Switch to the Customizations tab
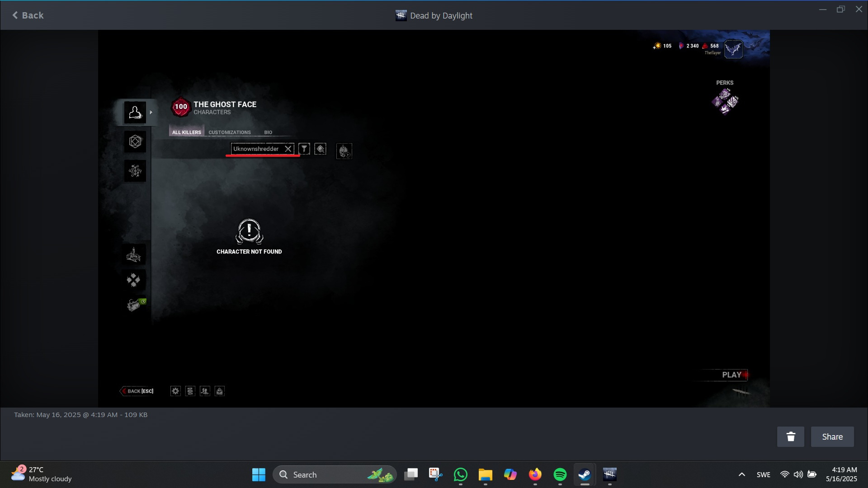Image resolution: width=868 pixels, height=488 pixels. [x=230, y=132]
